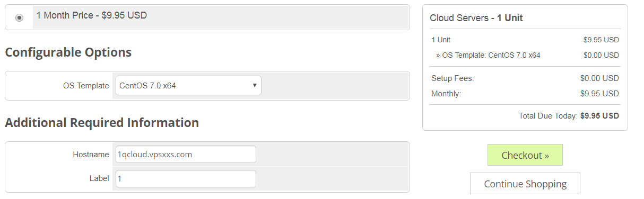This screenshot has width=644, height=199.
Task: Click the 'Label' field label text
Action: 99,178
